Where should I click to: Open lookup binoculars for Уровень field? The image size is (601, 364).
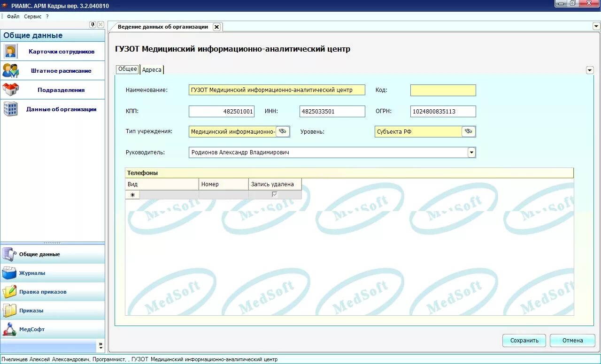coord(469,132)
